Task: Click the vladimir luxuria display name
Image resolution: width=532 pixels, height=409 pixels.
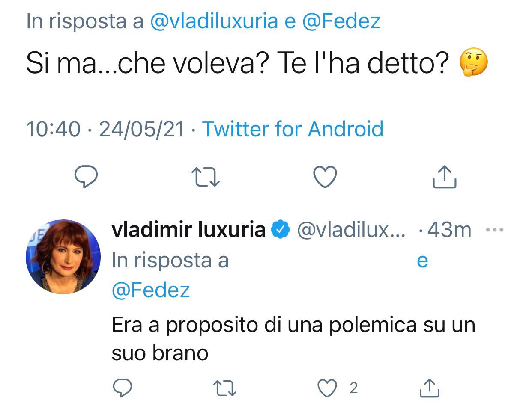Action: click(188, 230)
